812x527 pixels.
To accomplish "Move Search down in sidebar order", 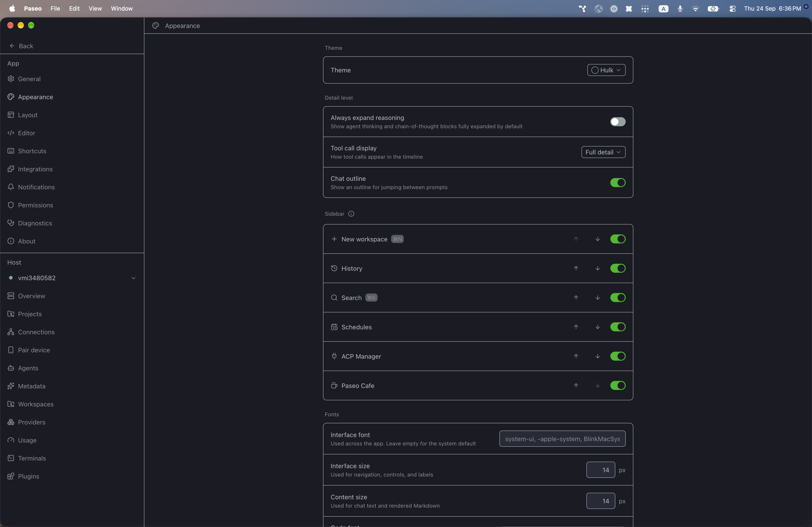I will (598, 298).
